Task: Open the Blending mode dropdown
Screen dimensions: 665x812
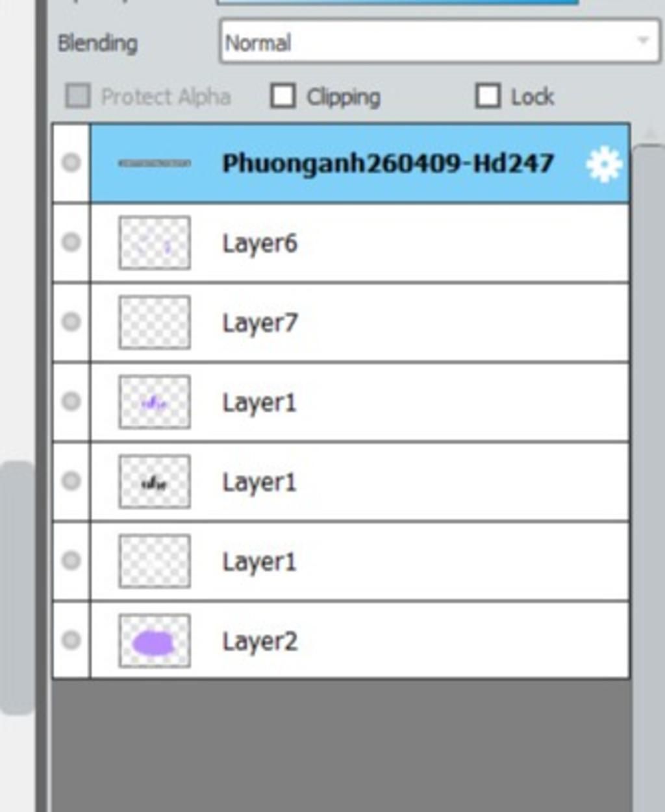Action: [440, 42]
